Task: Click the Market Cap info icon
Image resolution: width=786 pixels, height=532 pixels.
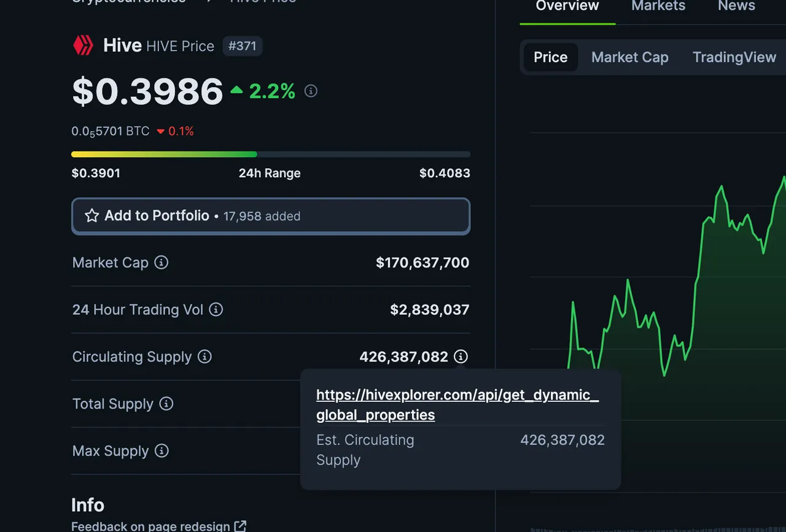Action: (161, 263)
